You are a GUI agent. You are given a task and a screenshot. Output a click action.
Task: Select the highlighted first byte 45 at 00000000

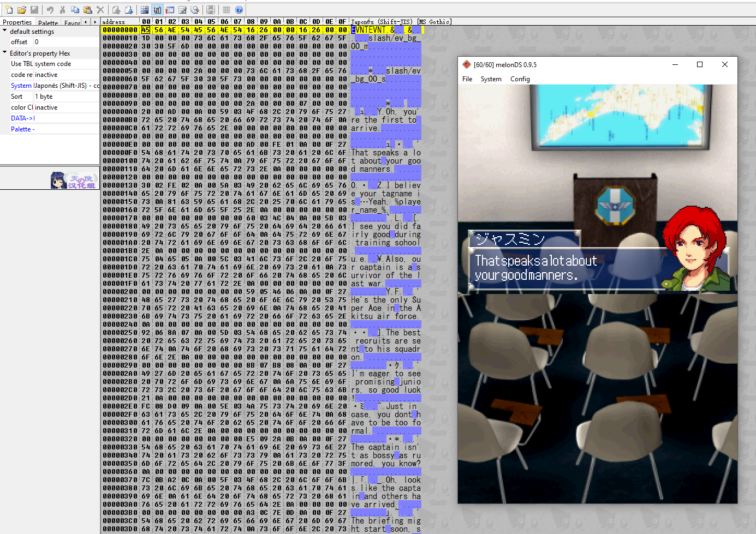(146, 30)
